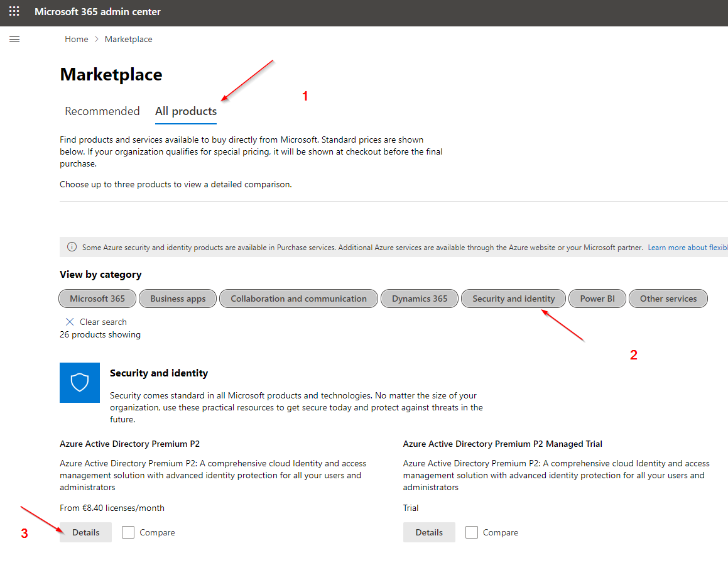
Task: Tick Compare for Azure AD Premium P2
Action: click(x=128, y=532)
